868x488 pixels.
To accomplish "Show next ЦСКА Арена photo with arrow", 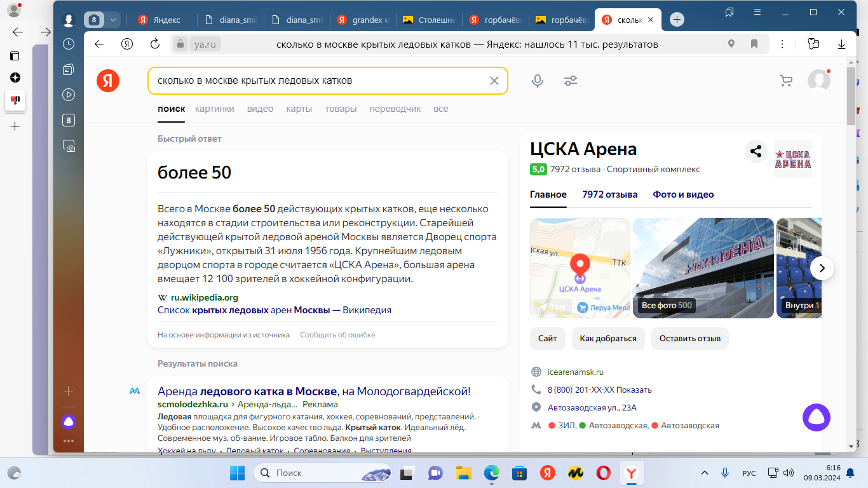I will coord(822,268).
